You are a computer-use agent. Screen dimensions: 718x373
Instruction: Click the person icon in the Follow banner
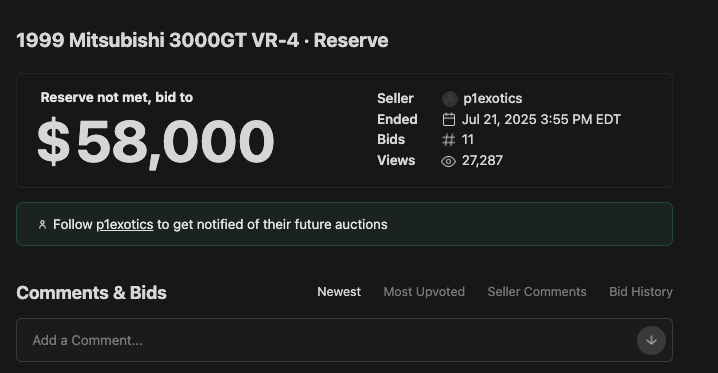click(43, 225)
